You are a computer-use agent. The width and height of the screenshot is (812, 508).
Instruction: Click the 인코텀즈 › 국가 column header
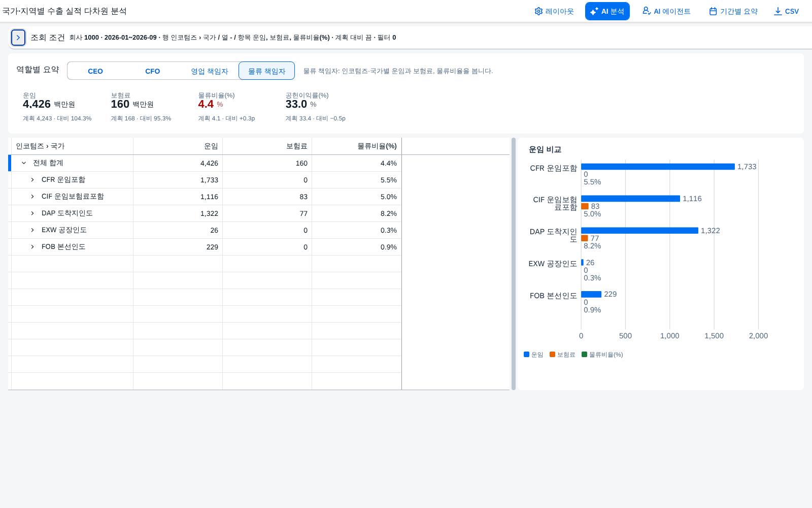point(72,146)
